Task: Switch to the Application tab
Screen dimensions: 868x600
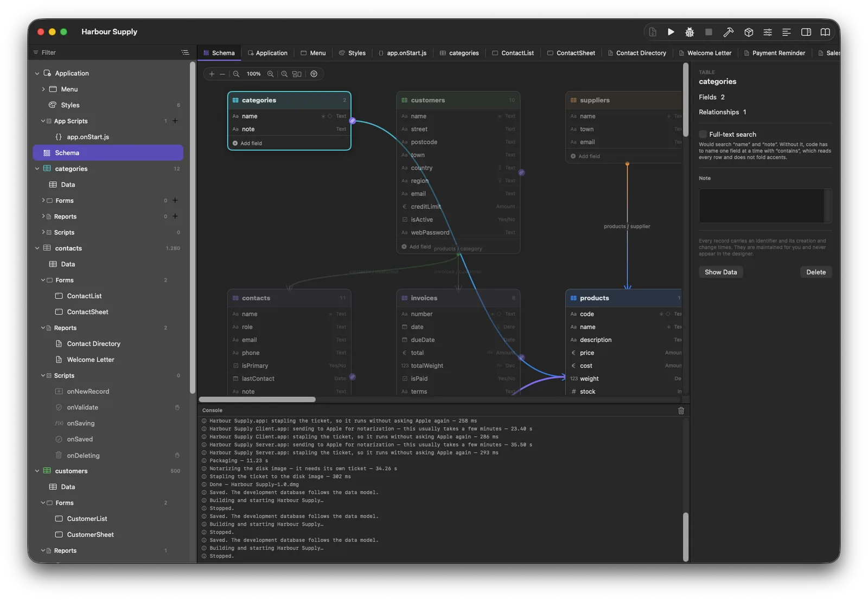Action: tap(267, 53)
